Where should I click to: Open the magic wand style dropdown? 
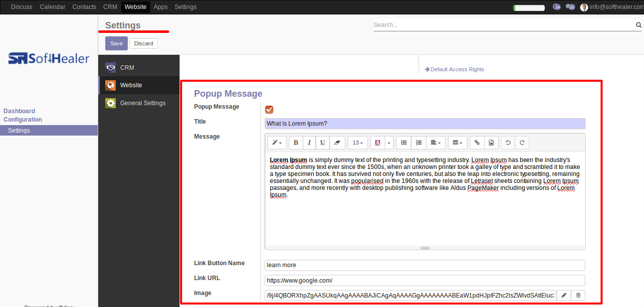(x=277, y=143)
